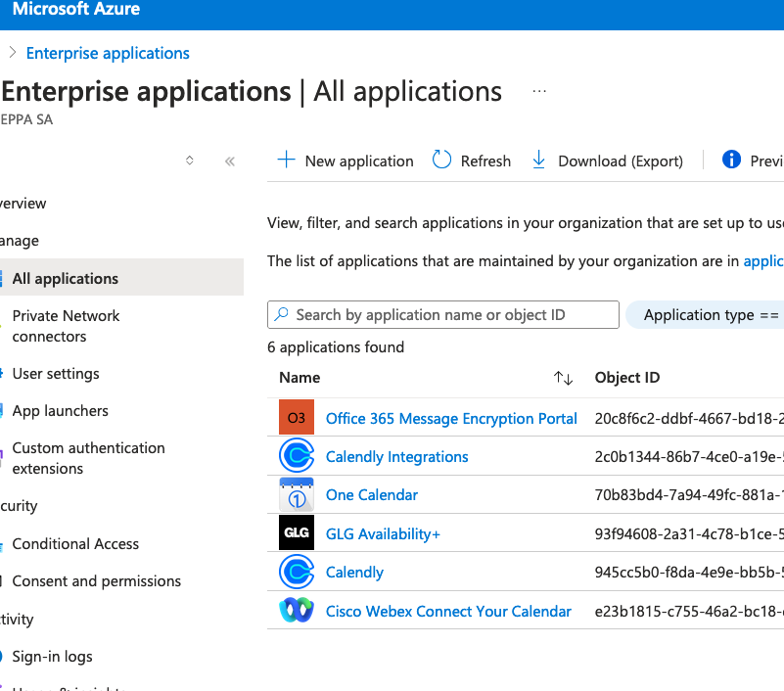Open Custom authentication extensions
Viewport: 784px width, 691px height.
click(88, 458)
